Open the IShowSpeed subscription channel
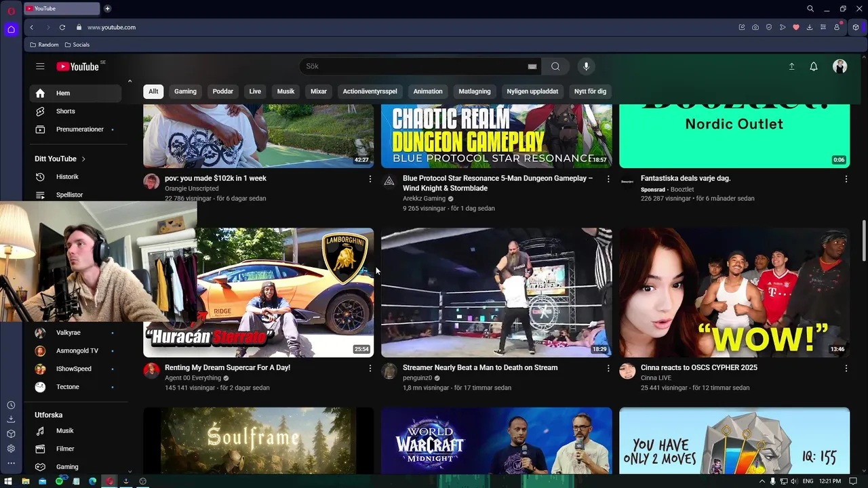This screenshot has width=868, height=488. coord(76,369)
